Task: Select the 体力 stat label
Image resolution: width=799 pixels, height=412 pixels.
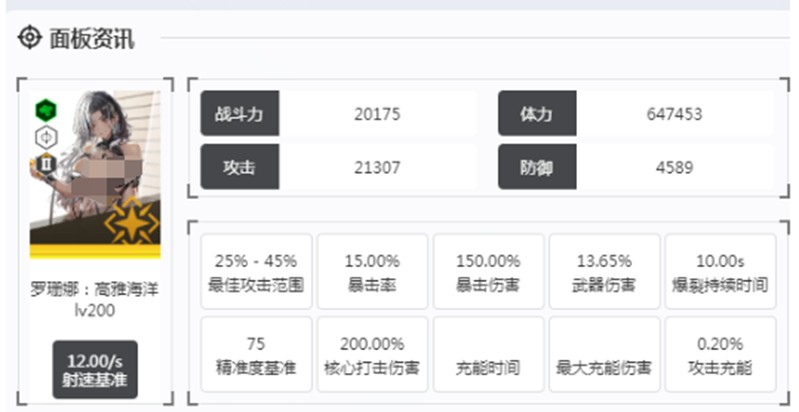Action: tap(537, 114)
